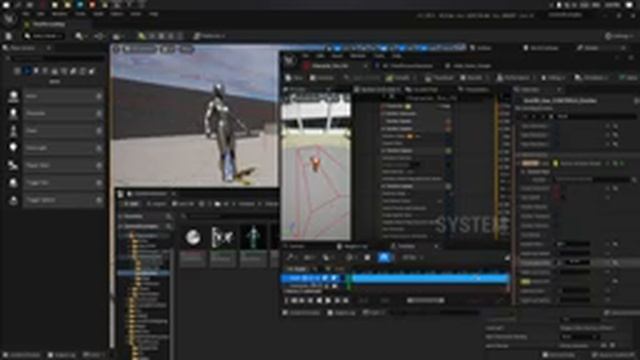Switch to the Details tab at the top right
Image resolution: width=640 pixels, height=360 pixels.
pyautogui.click(x=587, y=48)
